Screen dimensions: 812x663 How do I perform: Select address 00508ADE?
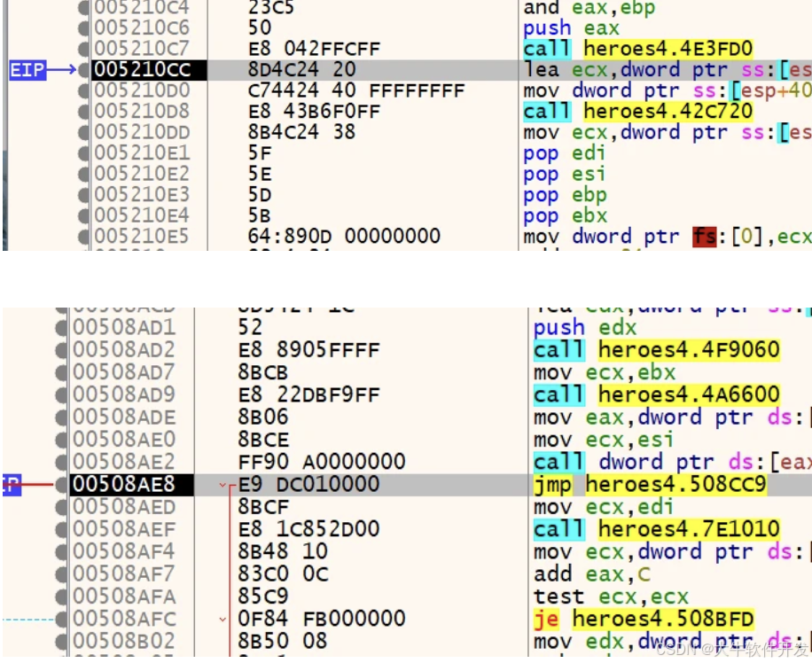(x=124, y=417)
